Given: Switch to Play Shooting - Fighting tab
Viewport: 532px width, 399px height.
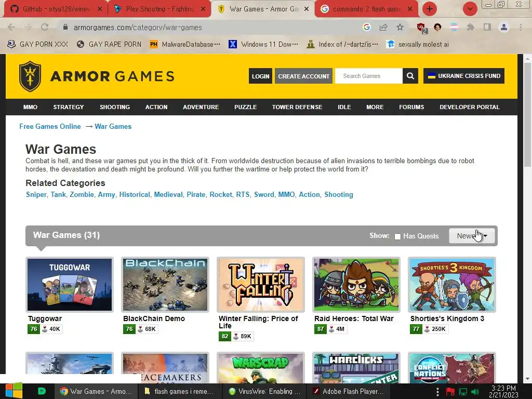Looking at the screenshot, I should [159, 9].
